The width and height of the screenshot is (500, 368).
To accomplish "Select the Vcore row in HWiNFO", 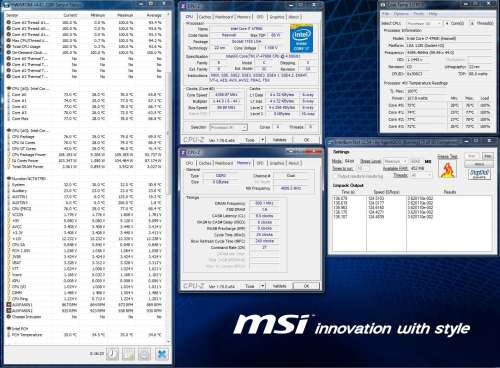I will pos(85,275).
